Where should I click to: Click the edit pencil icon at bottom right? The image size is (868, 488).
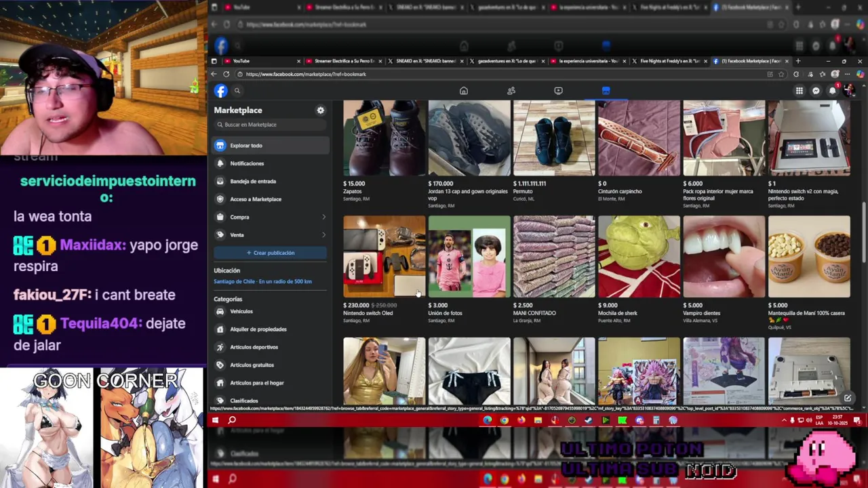(x=848, y=398)
